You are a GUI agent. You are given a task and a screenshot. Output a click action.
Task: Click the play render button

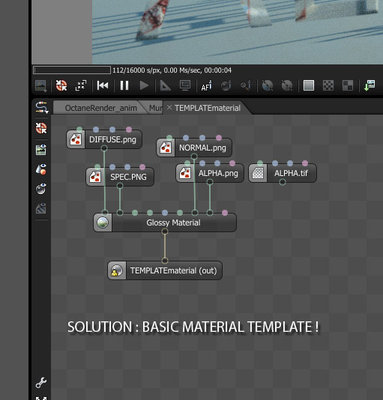coord(144,86)
